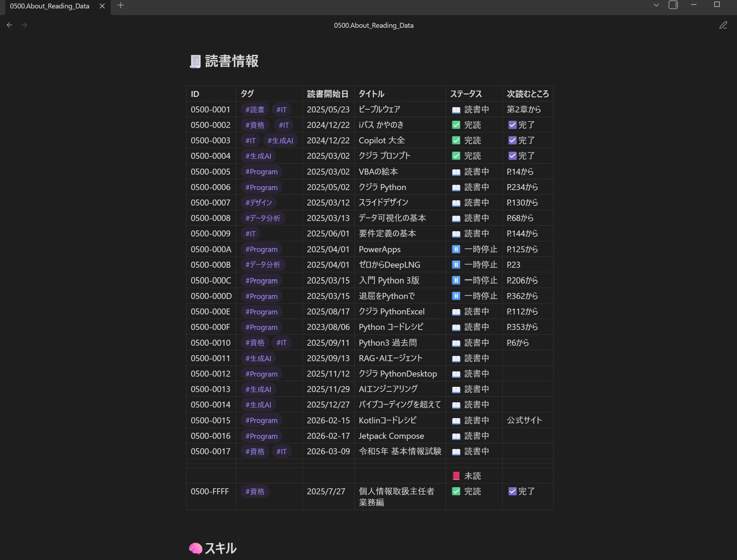This screenshot has width=737, height=560.
Task: Click green check icon in 0500-FFFF row
Action: [x=456, y=491]
